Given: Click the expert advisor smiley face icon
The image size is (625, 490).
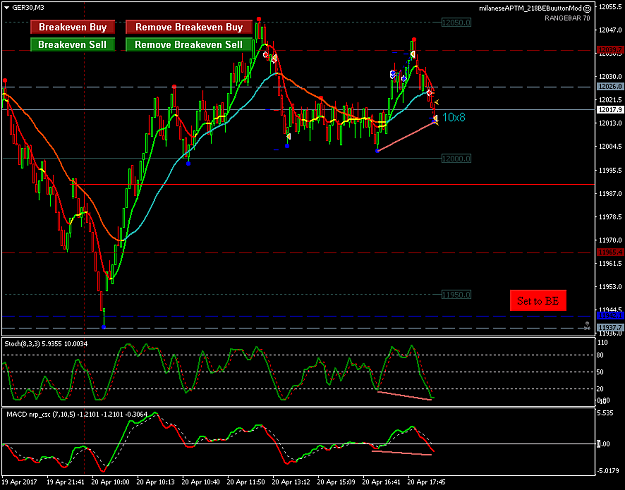Looking at the screenshot, I should [x=588, y=8].
